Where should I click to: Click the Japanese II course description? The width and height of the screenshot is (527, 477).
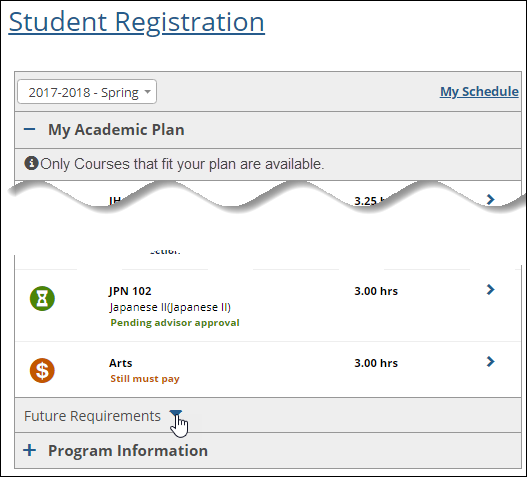tap(170, 307)
